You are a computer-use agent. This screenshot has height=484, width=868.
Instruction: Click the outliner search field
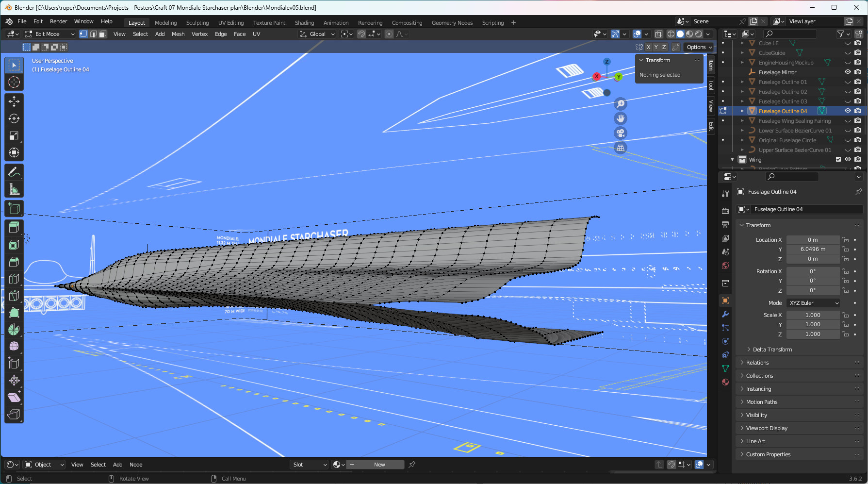tap(790, 34)
